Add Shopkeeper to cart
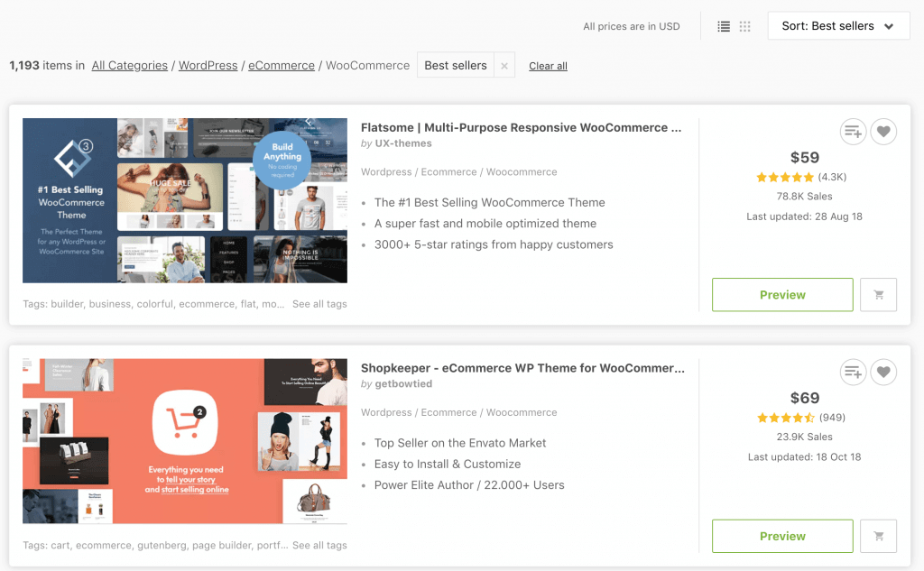 [x=878, y=536]
